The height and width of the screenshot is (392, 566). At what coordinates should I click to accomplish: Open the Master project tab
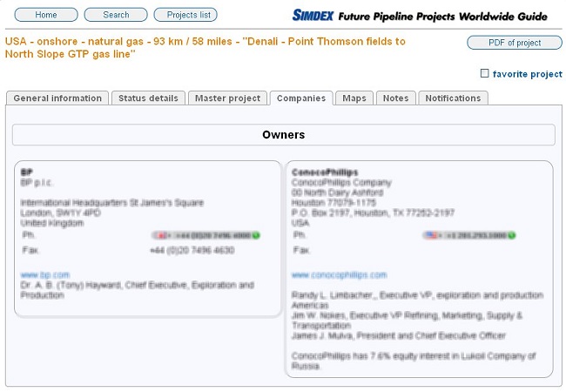pyautogui.click(x=227, y=98)
